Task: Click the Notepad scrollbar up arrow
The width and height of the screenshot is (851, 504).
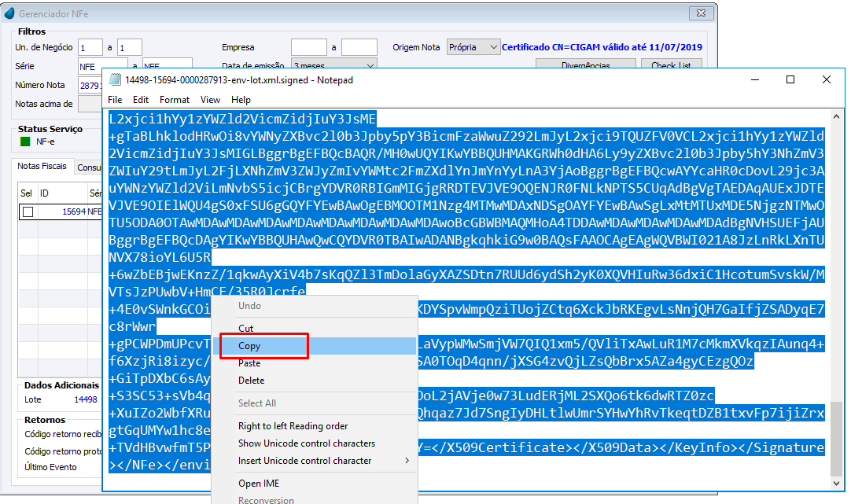Action: pyautogui.click(x=836, y=116)
